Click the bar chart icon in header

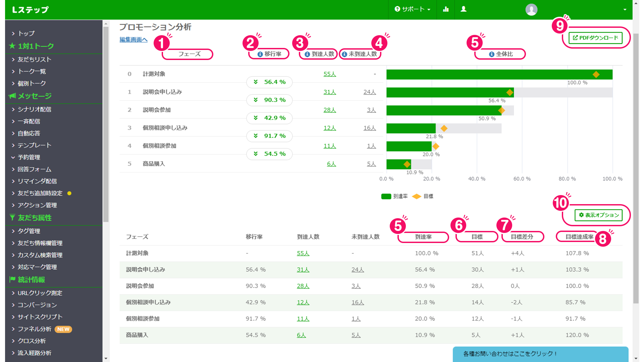pos(446,9)
